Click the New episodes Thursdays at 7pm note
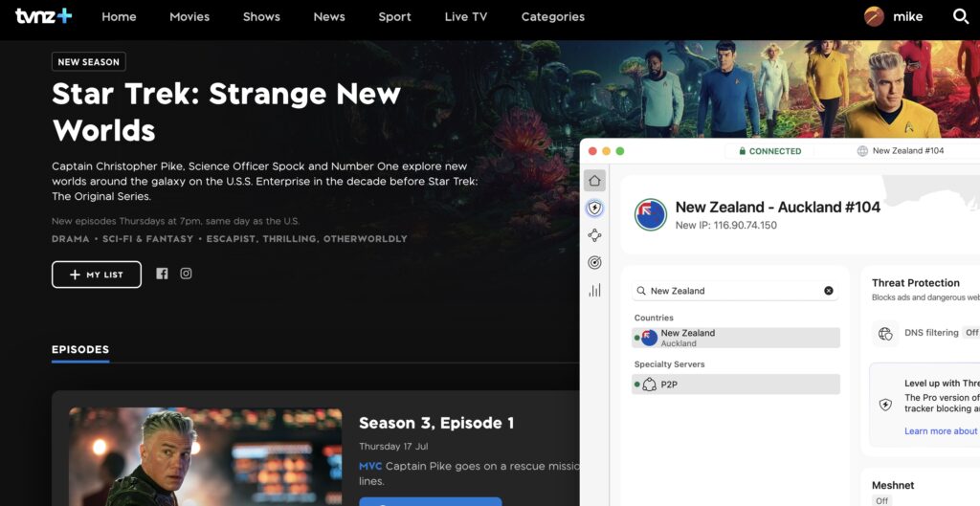 (x=176, y=221)
